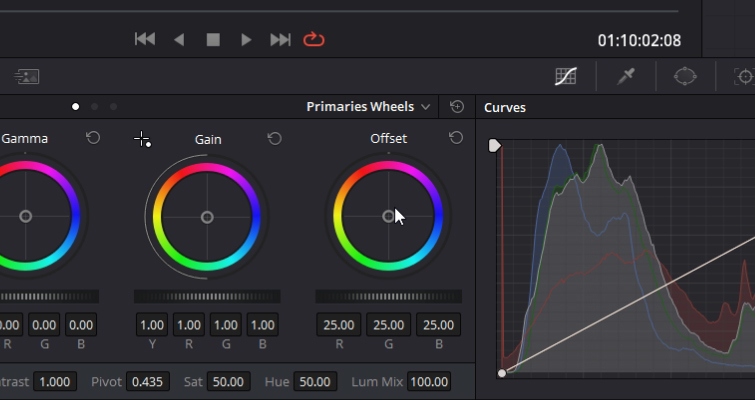The image size is (755, 400).
Task: Pick white point with the Gain crosshair
Action: 143,140
